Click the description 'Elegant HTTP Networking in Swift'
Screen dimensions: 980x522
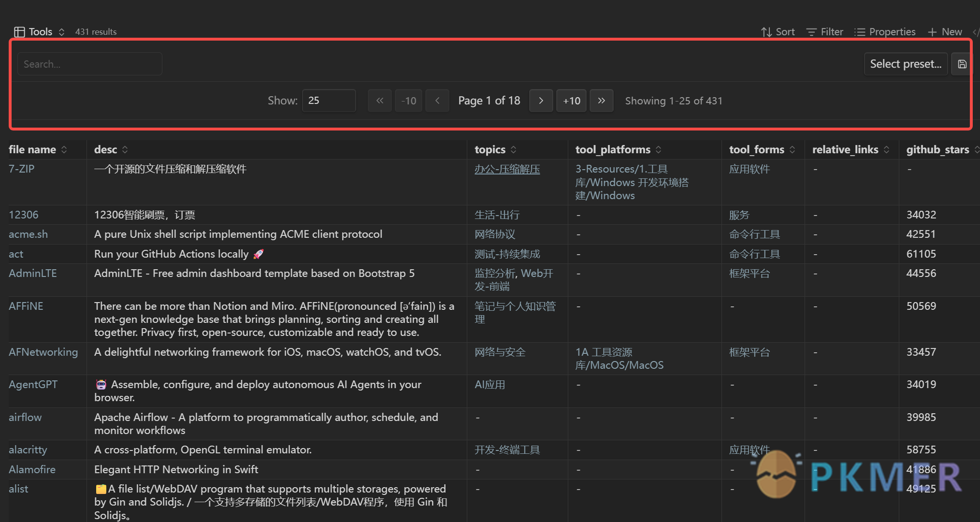tap(176, 470)
